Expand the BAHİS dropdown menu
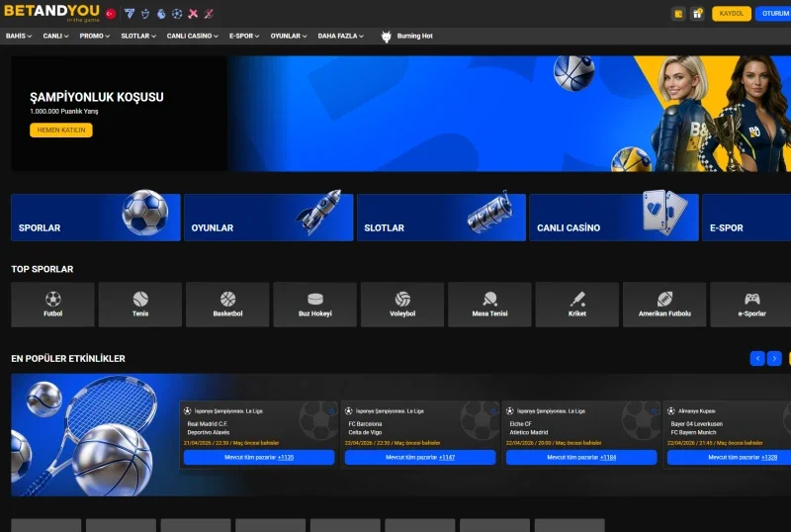Viewport: 791px width, 532px height. tap(19, 36)
